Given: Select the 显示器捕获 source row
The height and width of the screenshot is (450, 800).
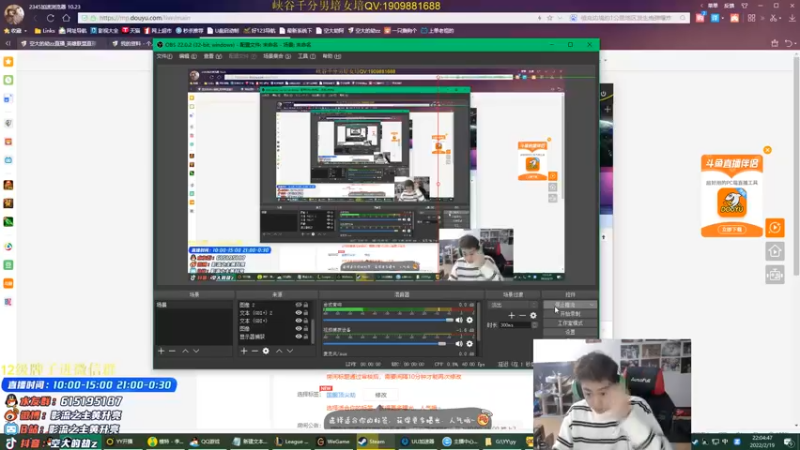Looking at the screenshot, I should [x=273, y=337].
